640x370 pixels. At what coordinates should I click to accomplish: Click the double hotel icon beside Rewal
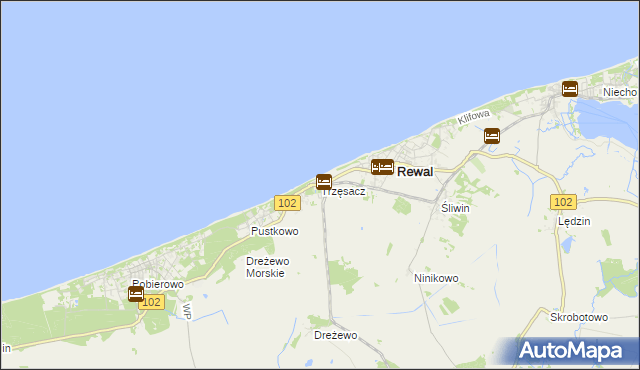point(382,167)
